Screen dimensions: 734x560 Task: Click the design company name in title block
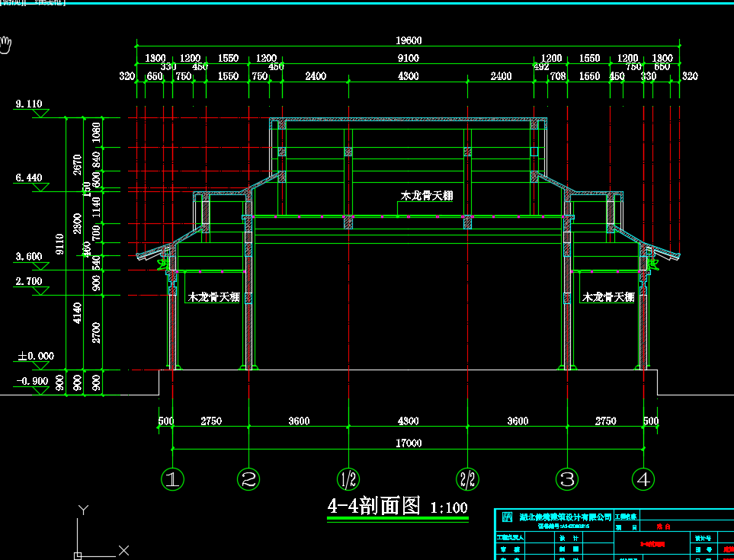coord(566,517)
